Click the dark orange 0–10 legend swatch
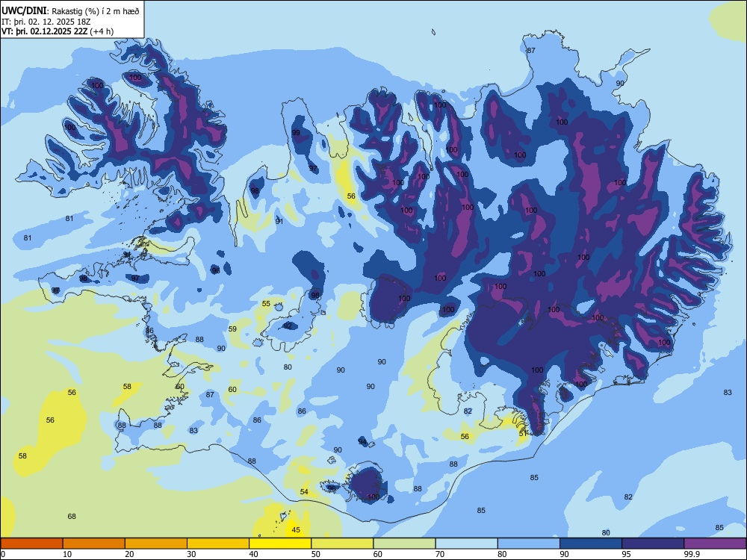 [x=31, y=544]
